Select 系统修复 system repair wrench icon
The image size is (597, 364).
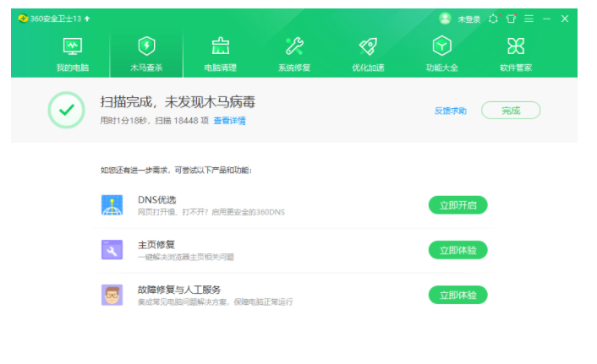click(293, 54)
